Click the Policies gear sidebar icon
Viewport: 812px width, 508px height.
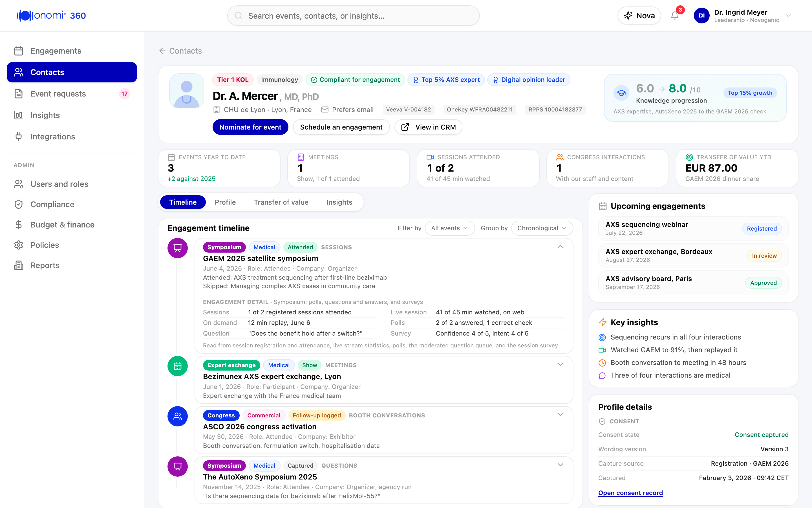pyautogui.click(x=19, y=245)
